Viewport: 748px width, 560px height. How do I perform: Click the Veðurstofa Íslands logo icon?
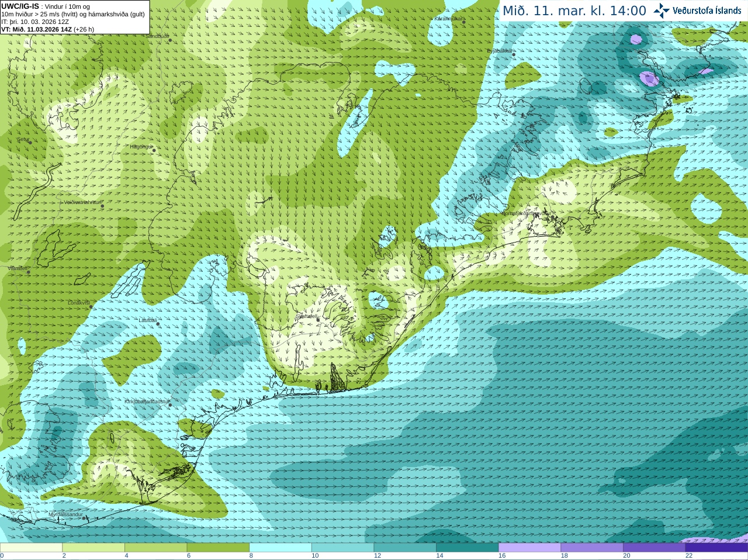[661, 11]
